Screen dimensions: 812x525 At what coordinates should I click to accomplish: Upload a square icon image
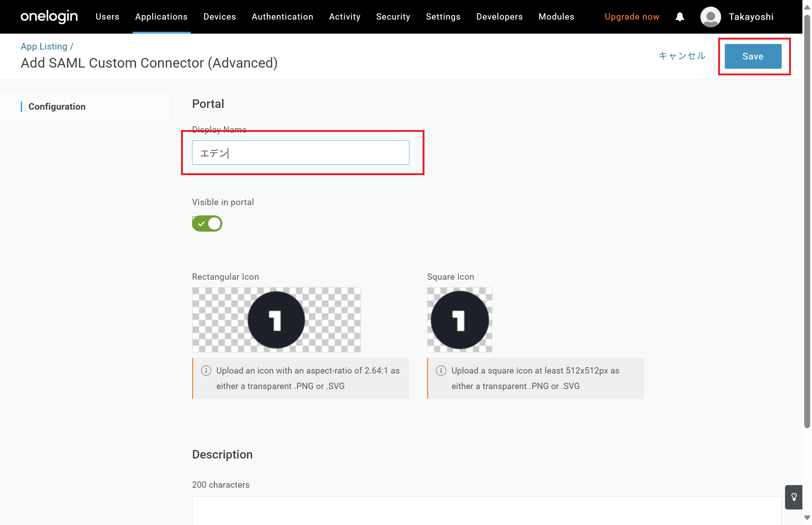[x=460, y=320]
